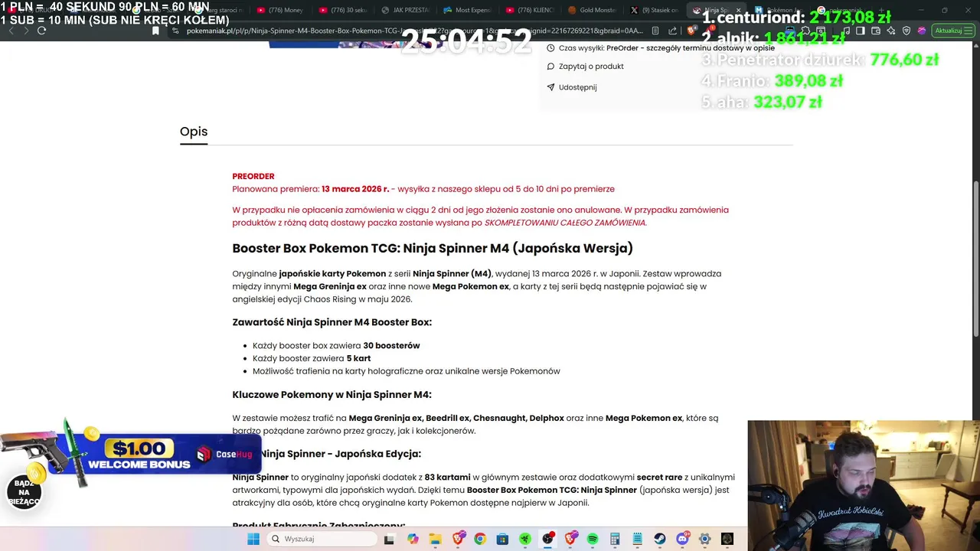Click the speech bubble icon beside 'Zapytaj o produkt'
This screenshot has width=980, height=551.
[x=550, y=67]
